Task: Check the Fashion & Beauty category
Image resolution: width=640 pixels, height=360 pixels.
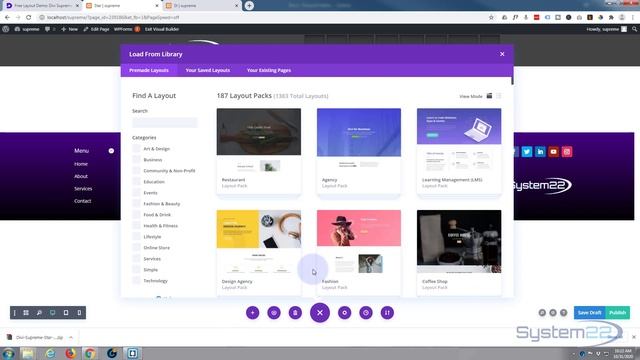Action: [136, 204]
